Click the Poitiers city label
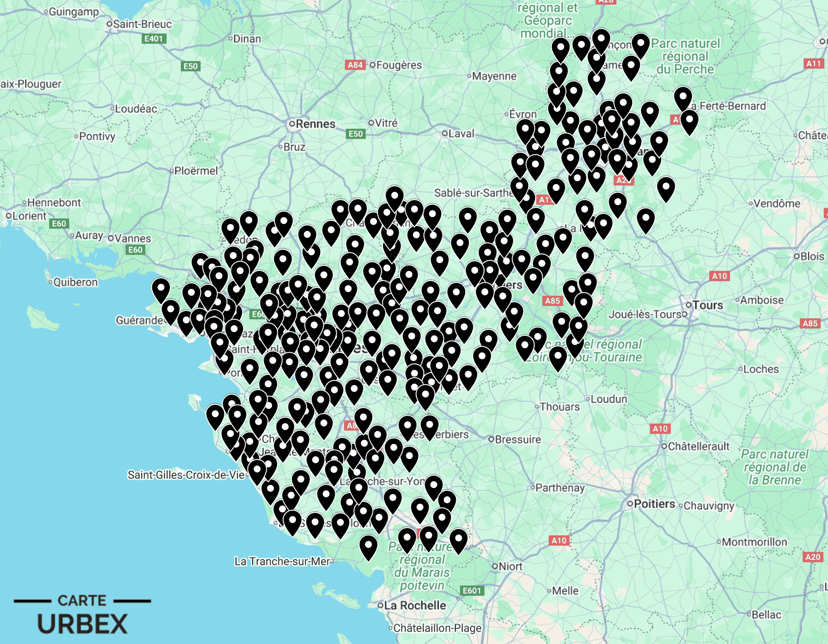Image resolution: width=828 pixels, height=644 pixels. [x=654, y=504]
